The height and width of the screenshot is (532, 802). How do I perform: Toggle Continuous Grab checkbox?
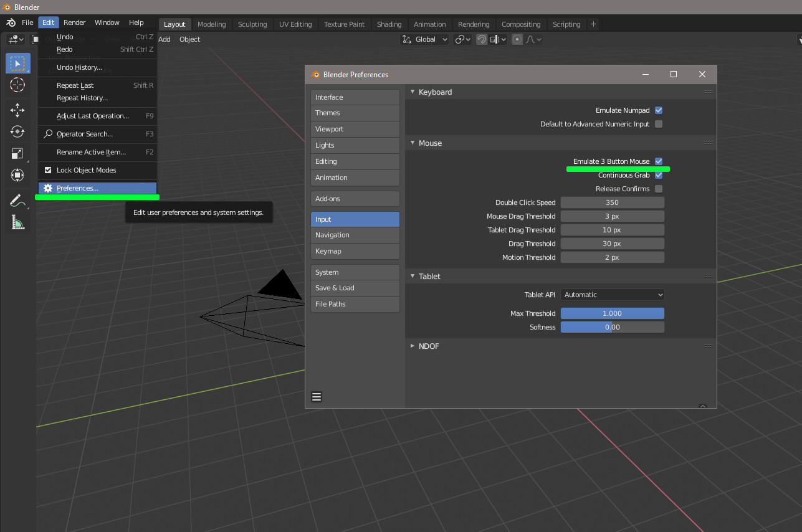(x=659, y=175)
